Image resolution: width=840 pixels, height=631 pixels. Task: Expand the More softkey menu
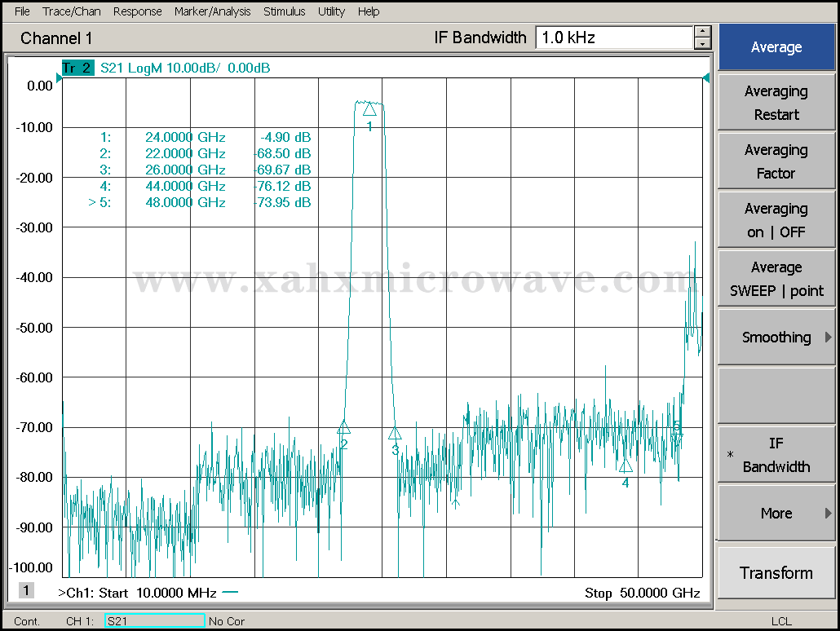(x=776, y=514)
